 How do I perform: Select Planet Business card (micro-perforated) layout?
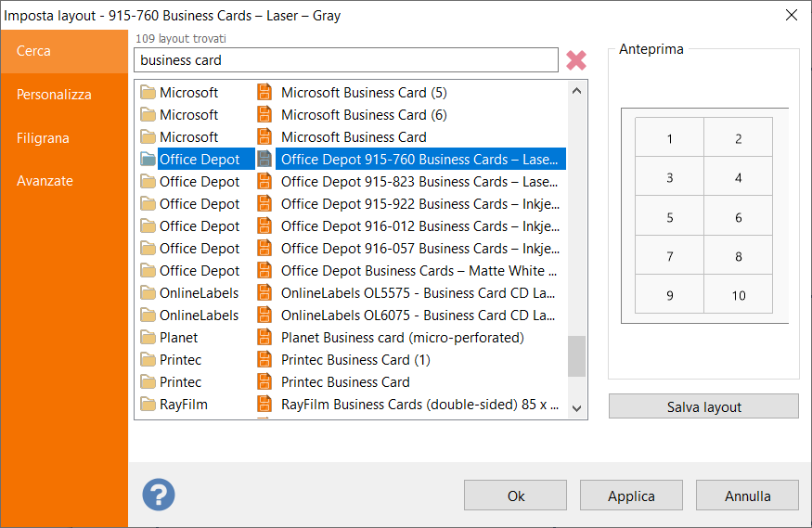403,338
